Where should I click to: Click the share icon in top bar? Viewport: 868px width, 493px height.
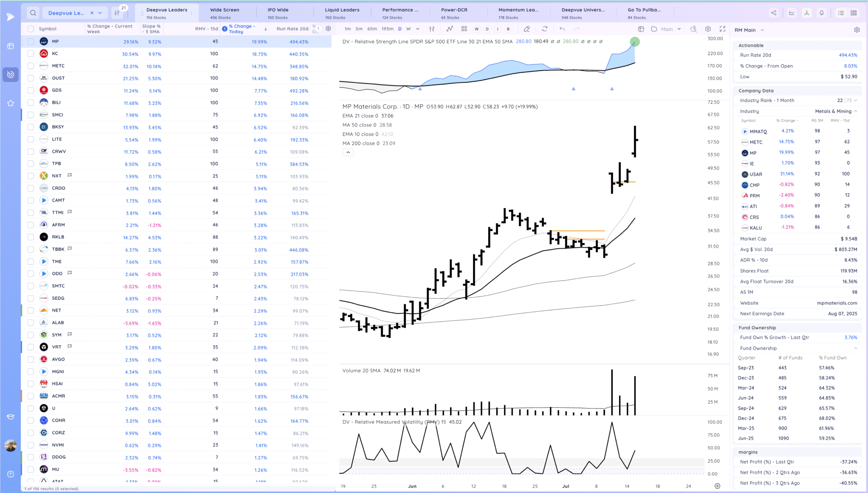(x=774, y=13)
